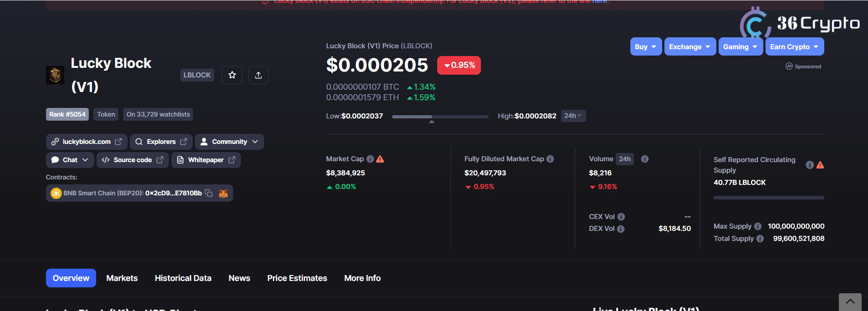Change the 24h low/high range dropdown
The height and width of the screenshot is (311, 868).
click(573, 116)
